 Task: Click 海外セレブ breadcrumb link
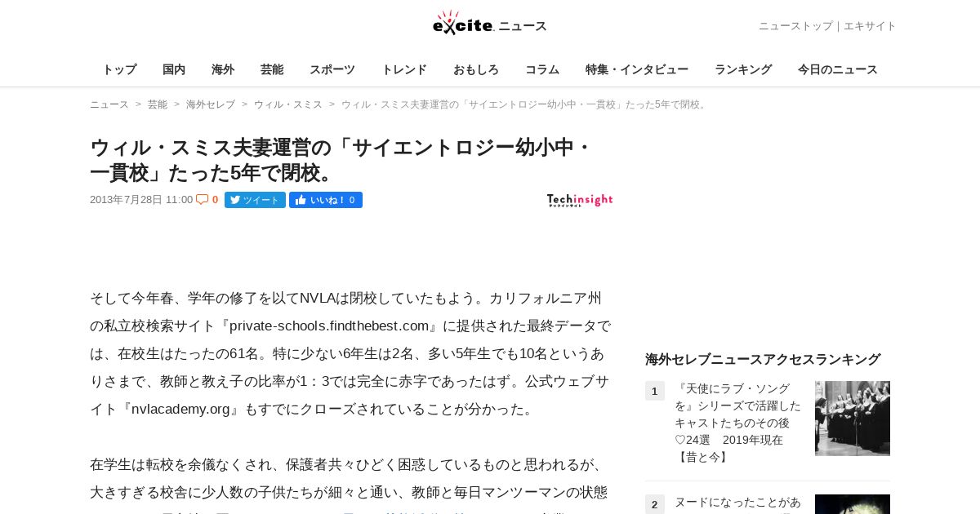click(211, 104)
